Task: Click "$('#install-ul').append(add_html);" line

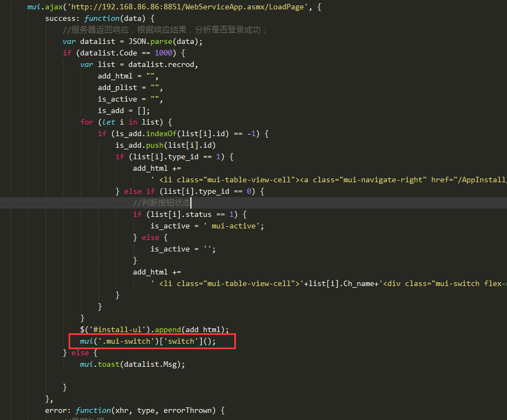Action: pos(155,330)
